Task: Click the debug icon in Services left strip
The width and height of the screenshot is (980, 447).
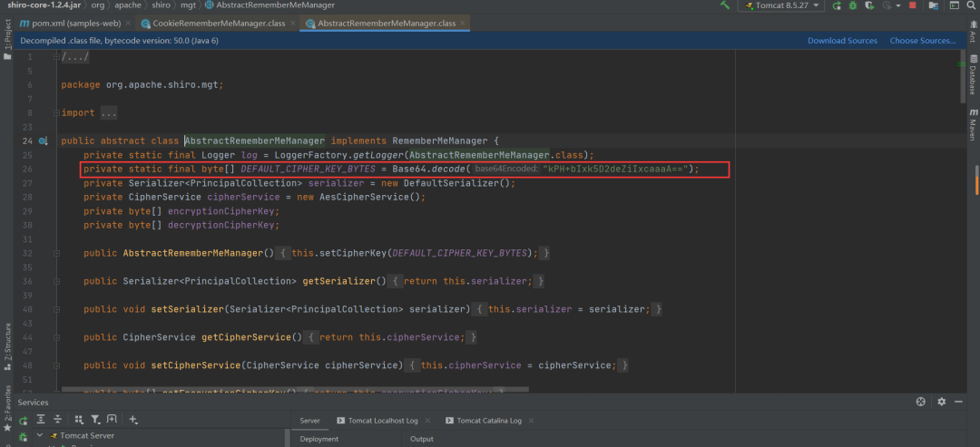Action: (23, 436)
